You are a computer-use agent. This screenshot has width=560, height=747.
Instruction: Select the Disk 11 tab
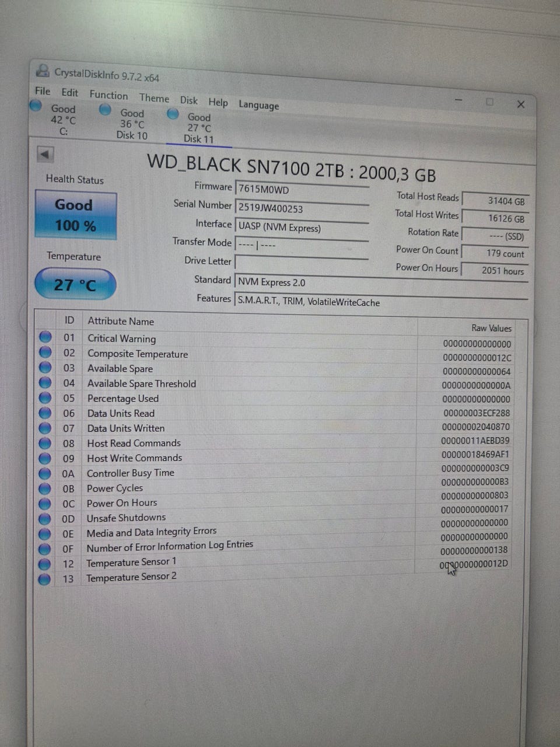(x=198, y=128)
